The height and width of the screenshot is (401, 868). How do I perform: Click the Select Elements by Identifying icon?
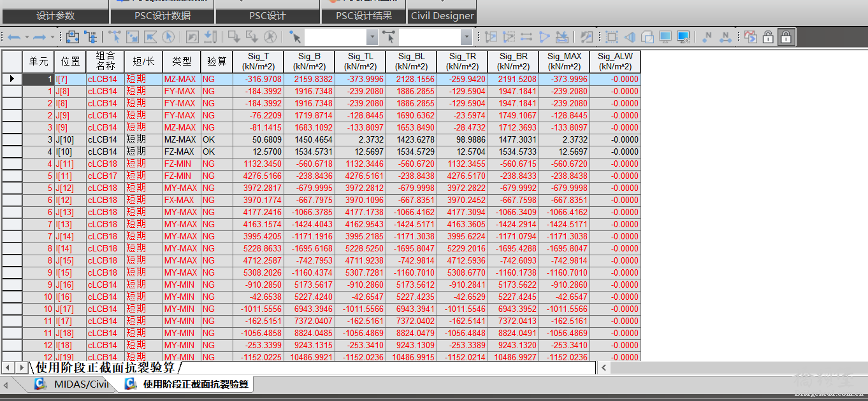coord(389,38)
